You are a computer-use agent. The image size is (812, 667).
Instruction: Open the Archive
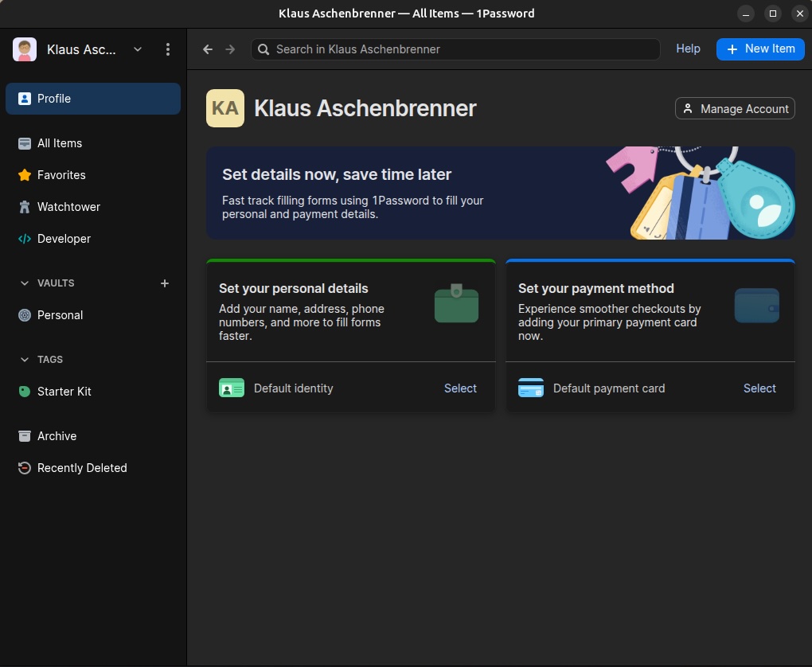click(93, 436)
